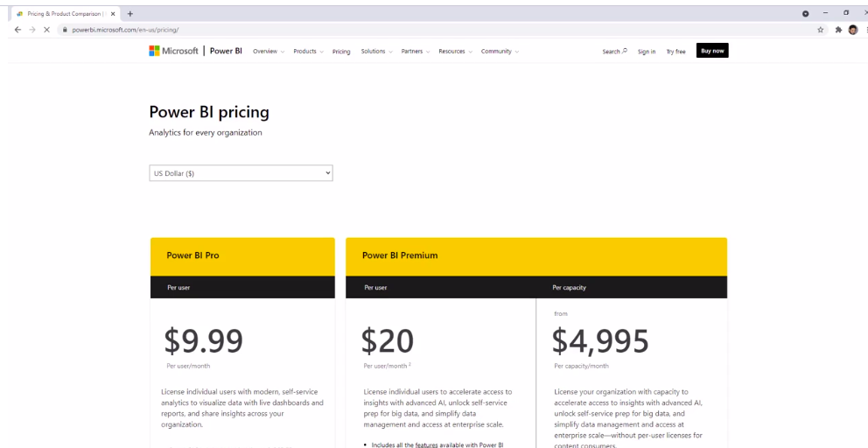Stop page loading with X icon
The height and width of the screenshot is (448, 868).
coord(46,30)
